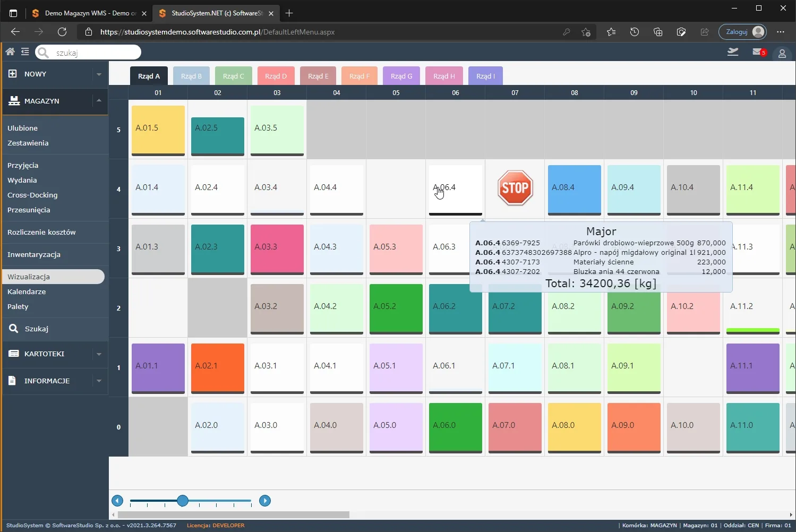796x532 pixels.
Task: Click the Zaloguj profile button
Action: [742, 32]
